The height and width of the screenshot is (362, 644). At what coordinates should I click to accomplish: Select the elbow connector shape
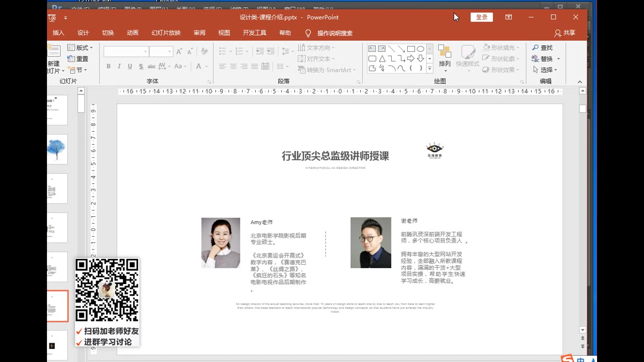[x=391, y=59]
